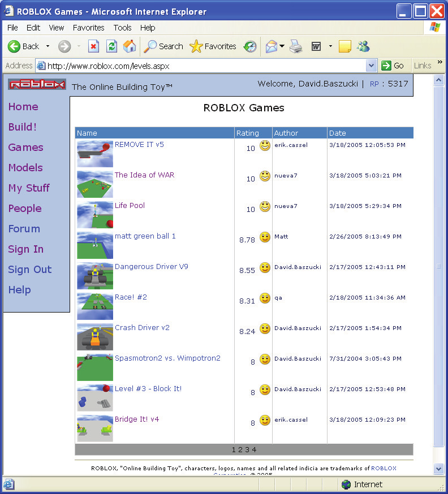
Task: Open Spasmotron2 vs. Wimpotron2 game link
Action: (167, 358)
